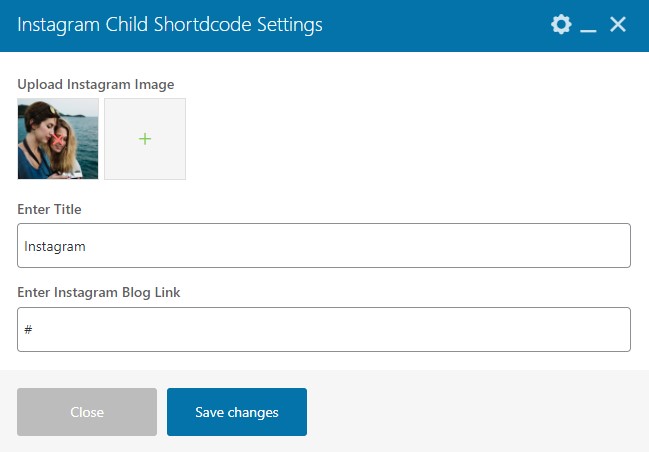This screenshot has height=452, width=649.
Task: Place cursor after the "#" in link field
Action: click(33, 329)
